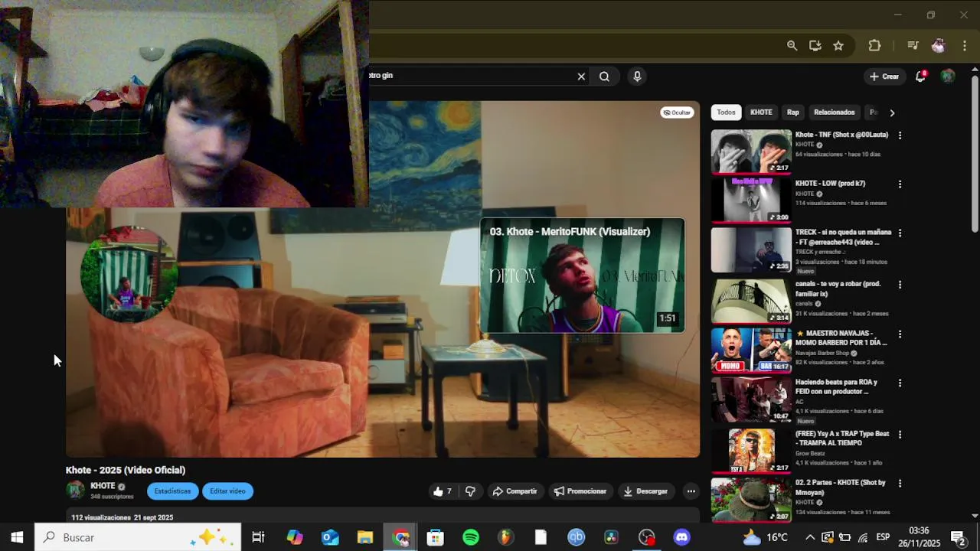Open TRECK - si no queda un mañana title
Screen dimensions: 980x551
pos(843,237)
